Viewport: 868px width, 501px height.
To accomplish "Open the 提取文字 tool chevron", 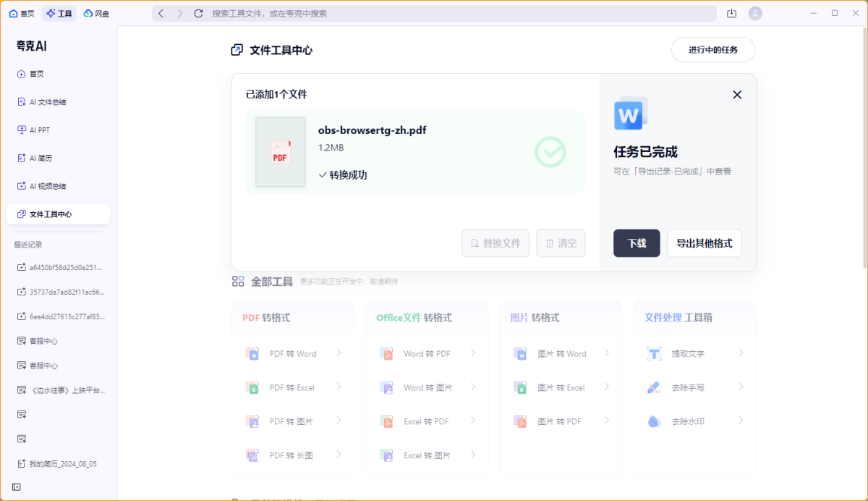I will [x=741, y=353].
